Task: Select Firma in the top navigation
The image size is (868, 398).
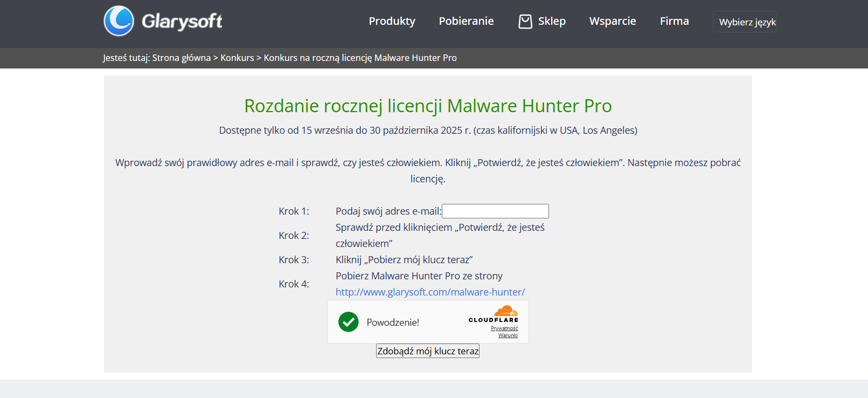Action: click(674, 21)
